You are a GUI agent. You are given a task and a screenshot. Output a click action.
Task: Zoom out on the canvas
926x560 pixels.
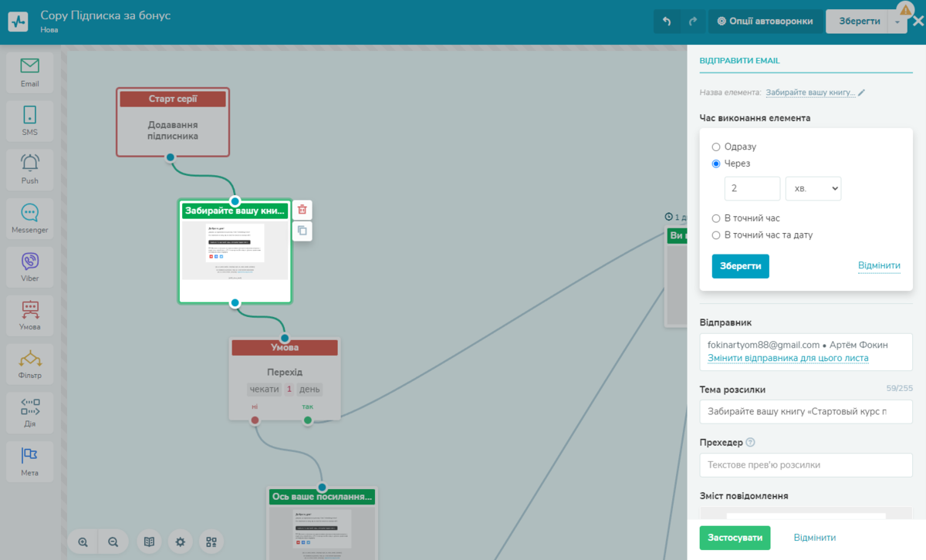click(113, 541)
